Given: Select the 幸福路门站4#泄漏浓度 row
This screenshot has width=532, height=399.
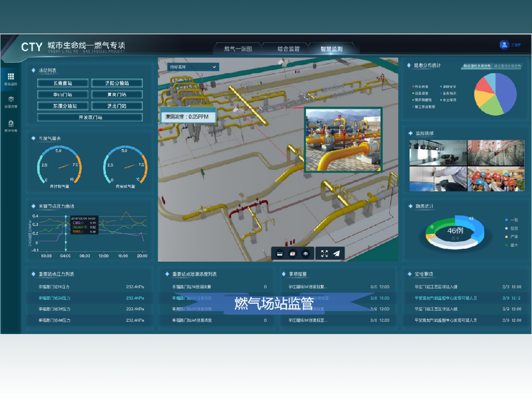Looking at the screenshot, I should point(217,320).
